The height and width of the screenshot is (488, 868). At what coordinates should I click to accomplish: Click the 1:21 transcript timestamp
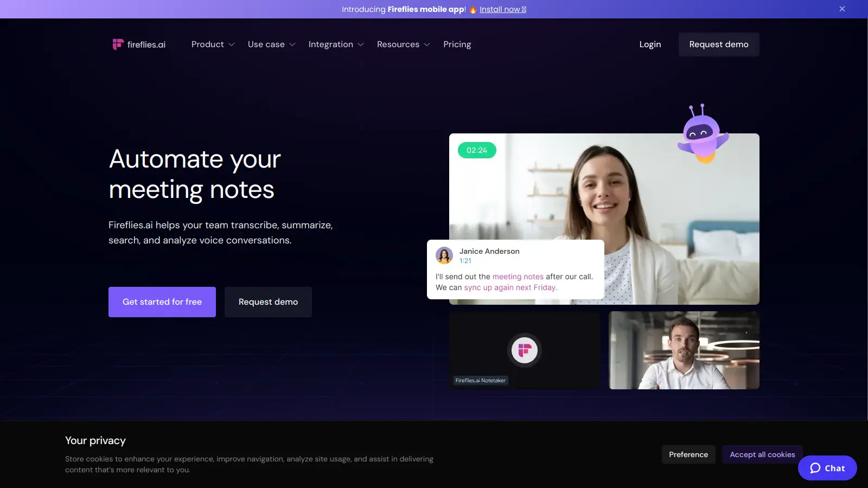(465, 261)
